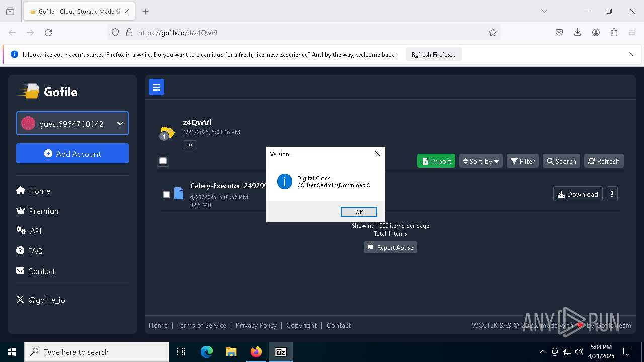Open footer Home link
The width and height of the screenshot is (644, 362).
point(158,325)
